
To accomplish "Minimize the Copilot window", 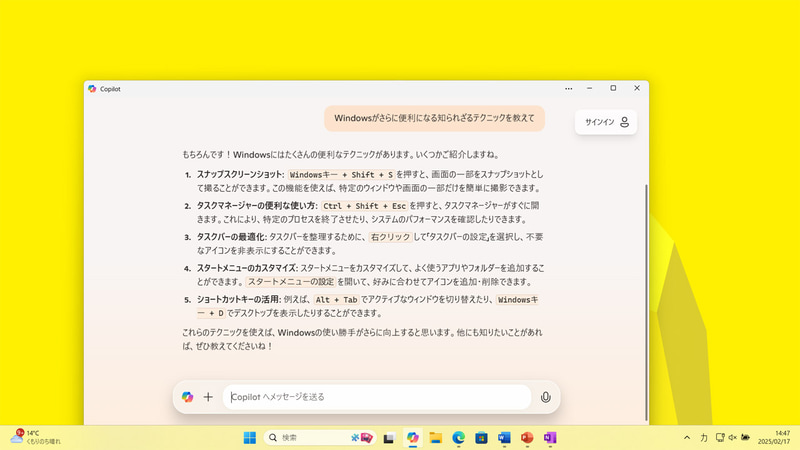I will point(589,88).
